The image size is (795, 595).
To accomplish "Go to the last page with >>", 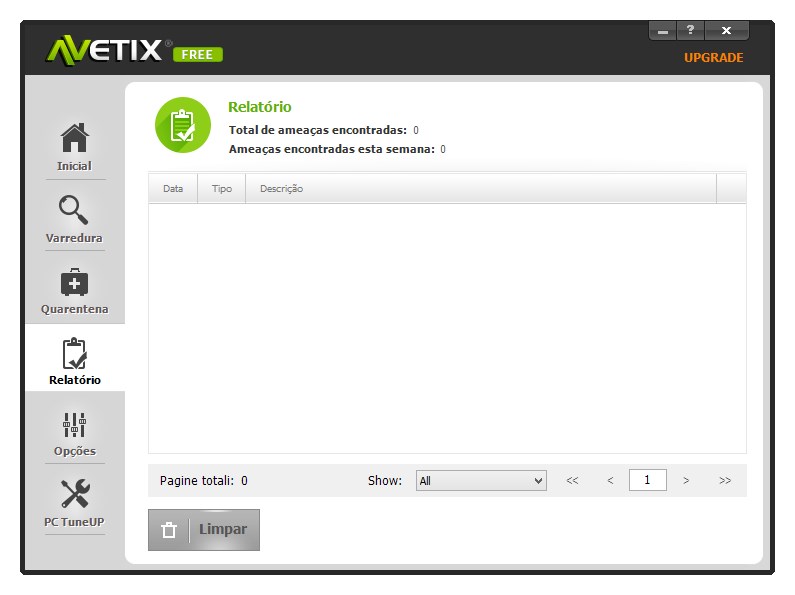I will pyautogui.click(x=725, y=480).
